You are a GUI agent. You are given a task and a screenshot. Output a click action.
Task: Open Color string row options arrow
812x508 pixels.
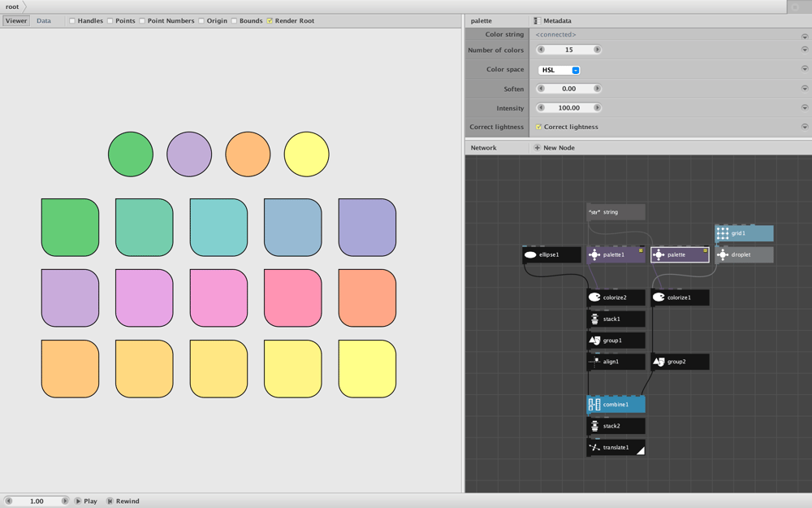coord(805,37)
